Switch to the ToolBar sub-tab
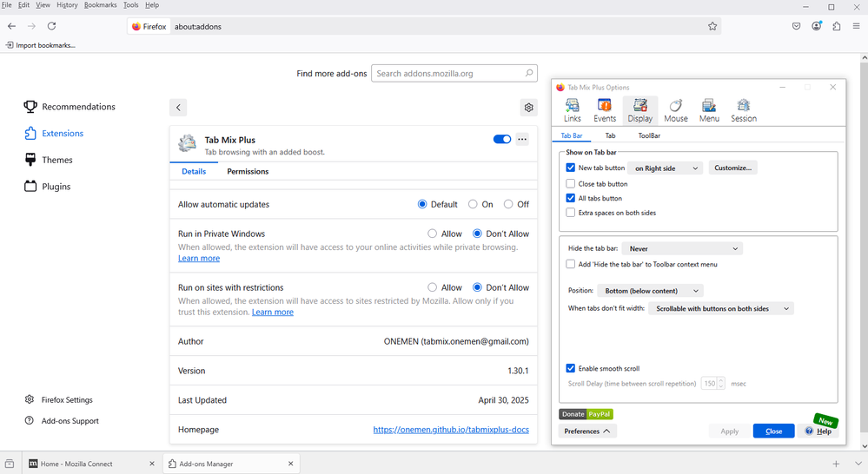Image resolution: width=868 pixels, height=474 pixels. [649, 135]
